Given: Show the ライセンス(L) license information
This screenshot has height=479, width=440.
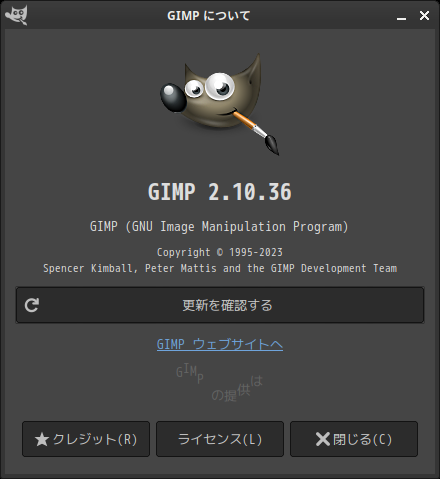Looking at the screenshot, I should point(220,439).
